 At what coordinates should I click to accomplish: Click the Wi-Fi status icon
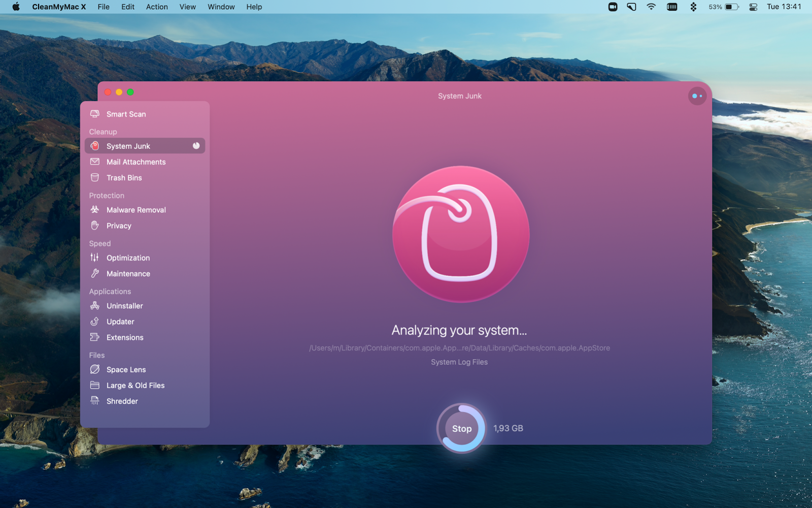[651, 7]
